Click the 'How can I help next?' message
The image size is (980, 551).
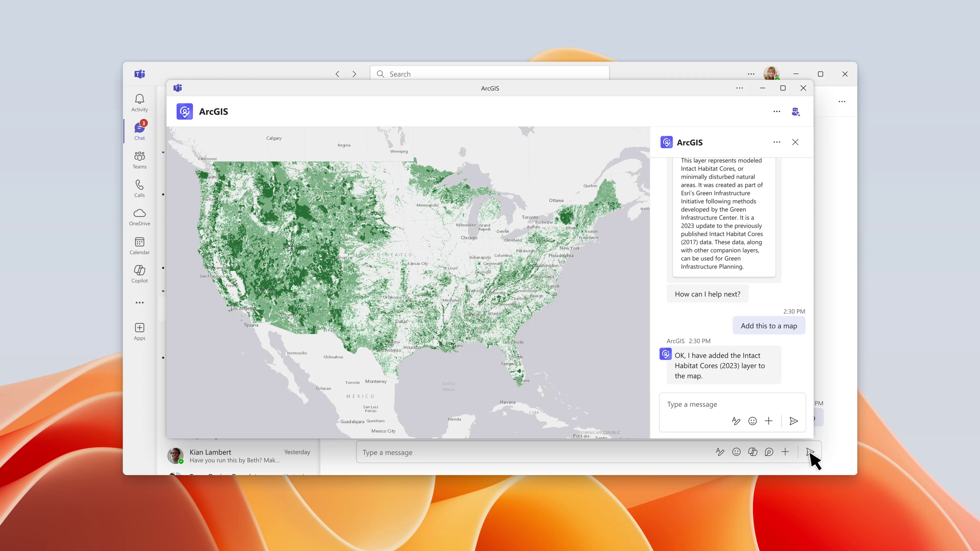[707, 294]
